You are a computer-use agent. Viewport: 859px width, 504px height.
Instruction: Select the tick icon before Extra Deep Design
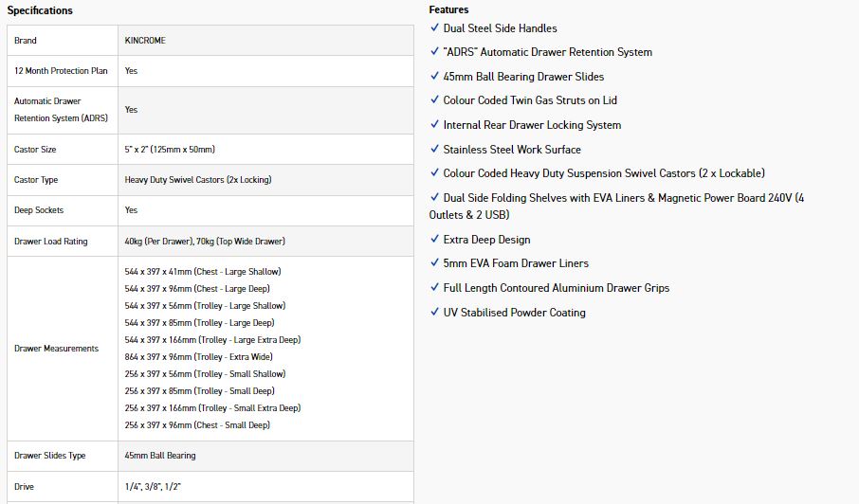434,240
